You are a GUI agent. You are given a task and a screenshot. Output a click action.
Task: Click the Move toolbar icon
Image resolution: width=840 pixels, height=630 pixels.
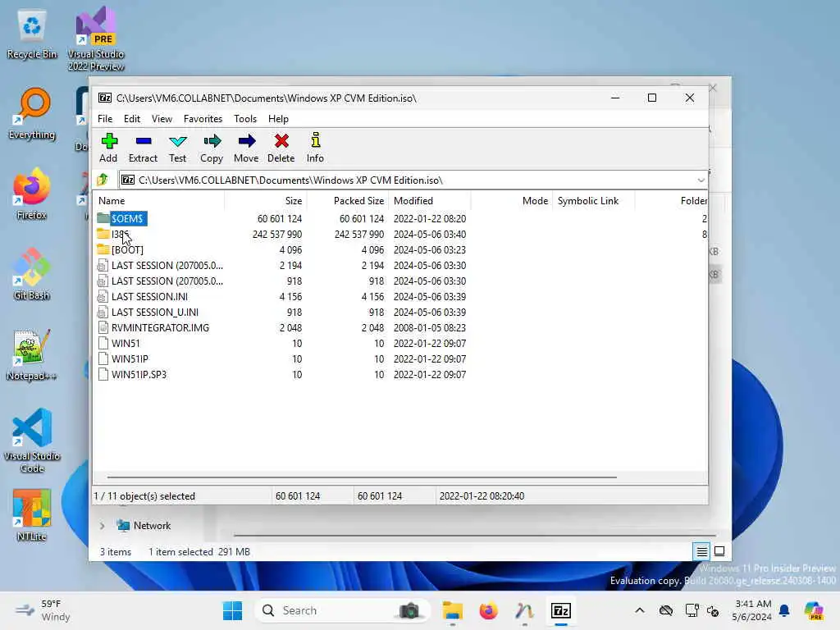pos(246,148)
